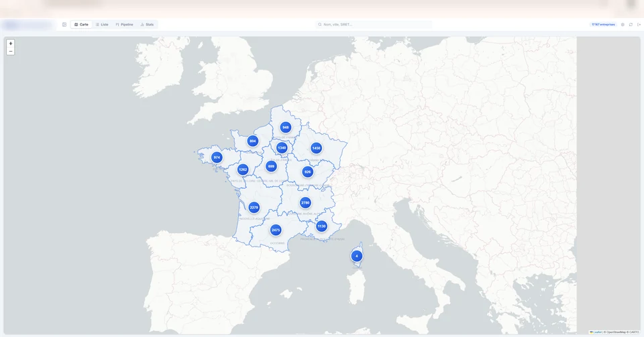Open the 1340 cluster marker
Screen dimensions: 644x337
[282, 148]
